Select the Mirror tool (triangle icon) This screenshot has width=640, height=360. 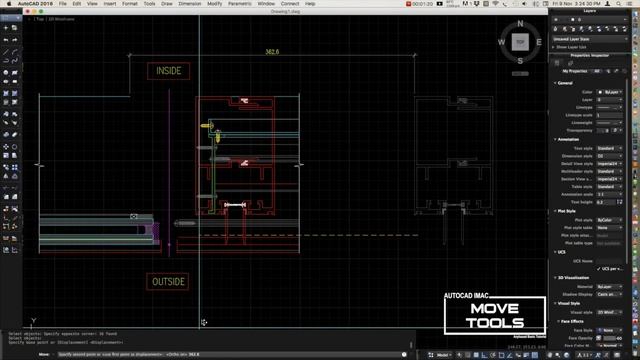pos(6,176)
